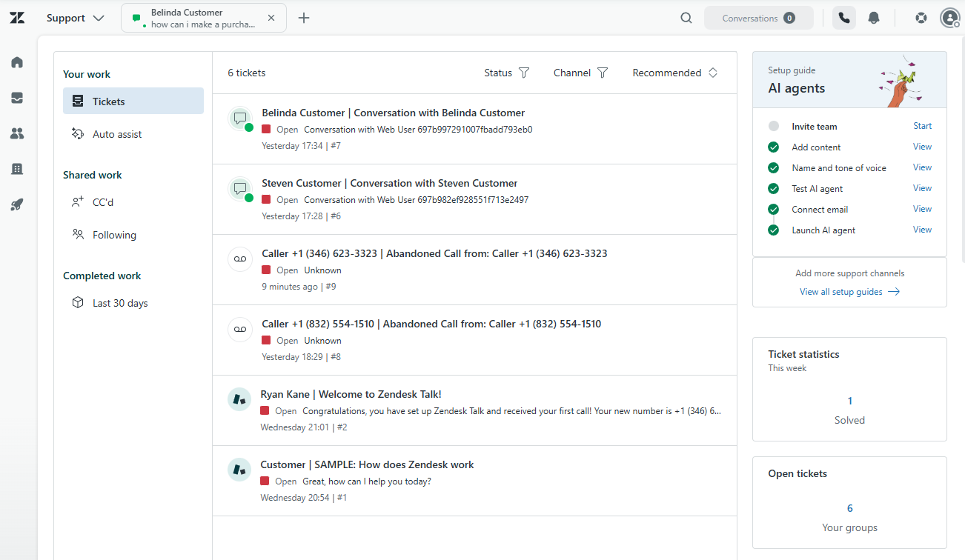The image size is (965, 560).
Task: Open the Customers panel icon
Action: tap(16, 133)
